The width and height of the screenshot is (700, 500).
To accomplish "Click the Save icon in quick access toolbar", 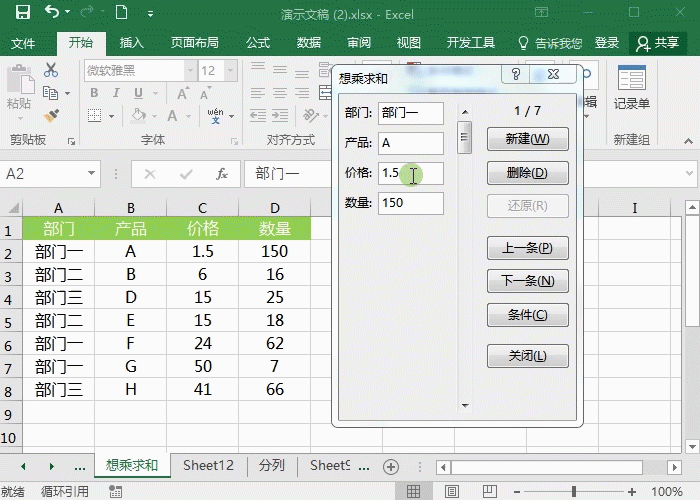I will coord(22,14).
